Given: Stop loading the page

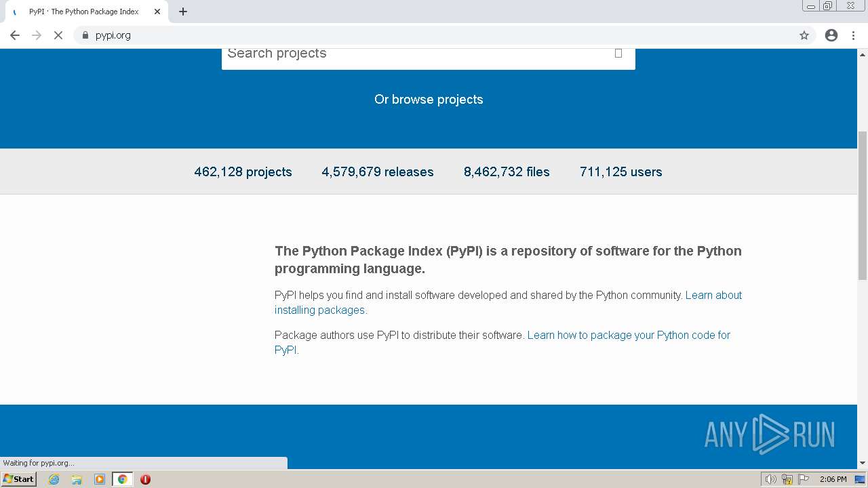Looking at the screenshot, I should pyautogui.click(x=58, y=35).
